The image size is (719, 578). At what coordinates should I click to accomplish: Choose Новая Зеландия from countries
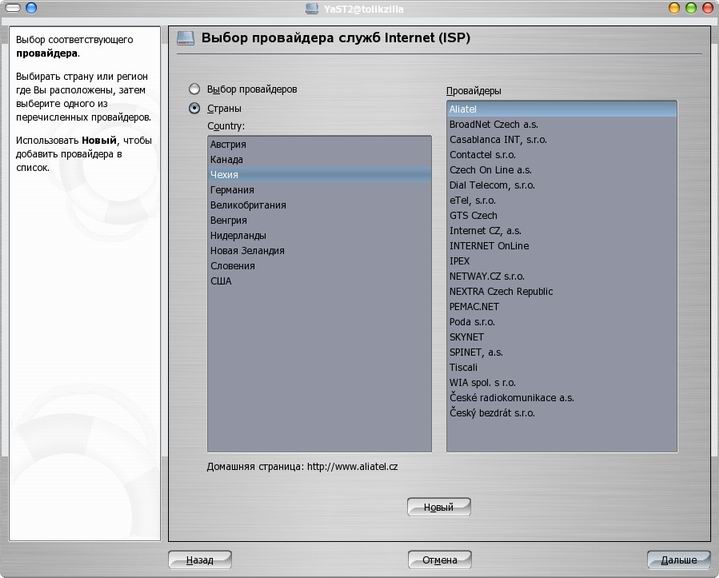pyautogui.click(x=247, y=251)
